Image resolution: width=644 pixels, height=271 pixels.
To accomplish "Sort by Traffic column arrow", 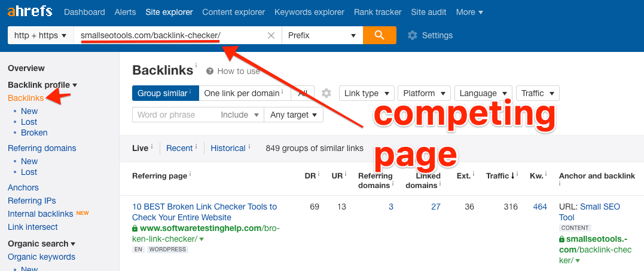I will (512, 176).
